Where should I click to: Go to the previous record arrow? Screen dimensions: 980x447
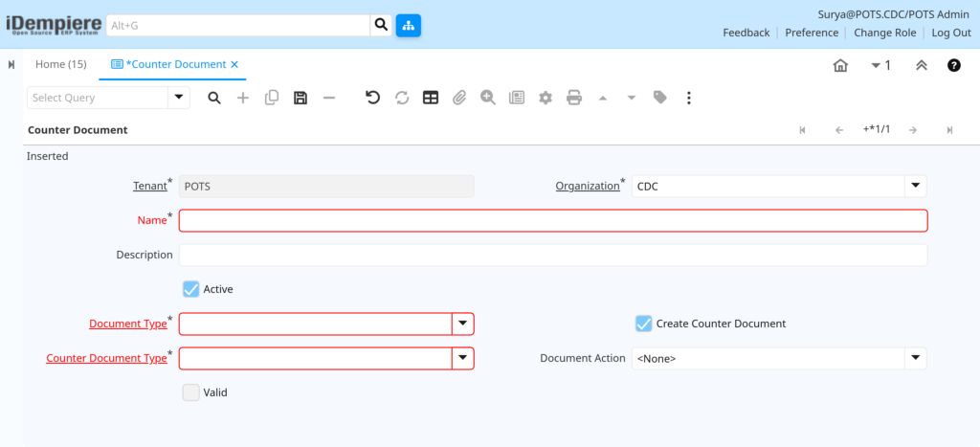(x=839, y=130)
